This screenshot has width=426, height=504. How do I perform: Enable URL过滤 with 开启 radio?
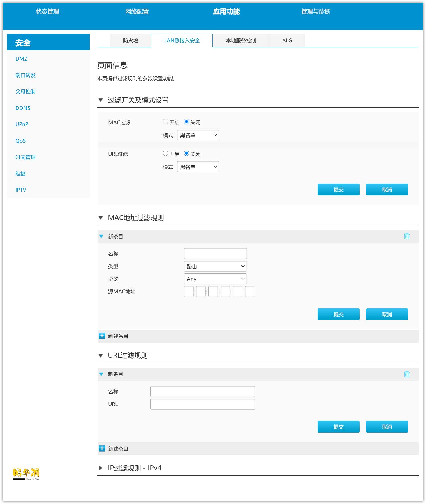pos(165,153)
